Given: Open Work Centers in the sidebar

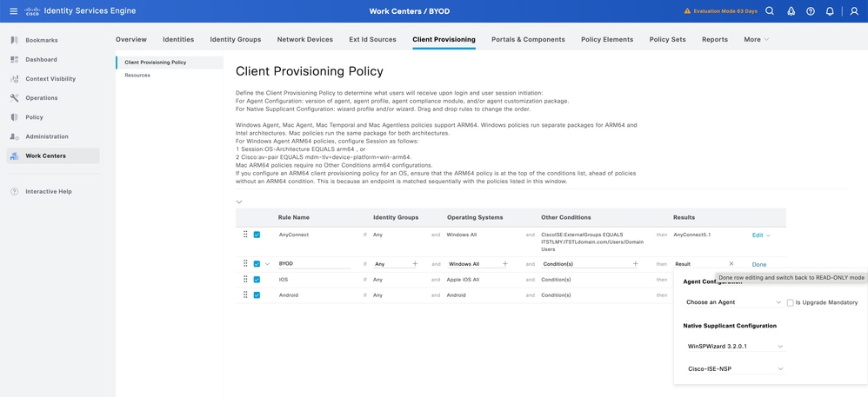Looking at the screenshot, I should (52, 155).
